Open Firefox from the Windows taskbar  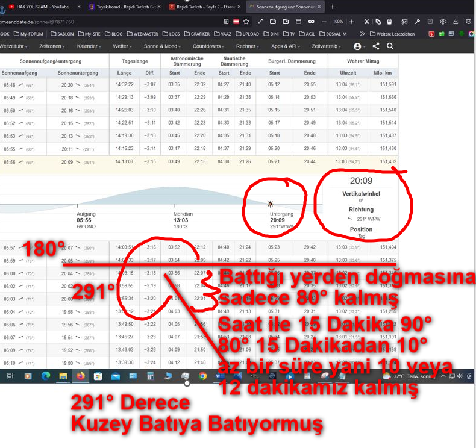click(80, 376)
